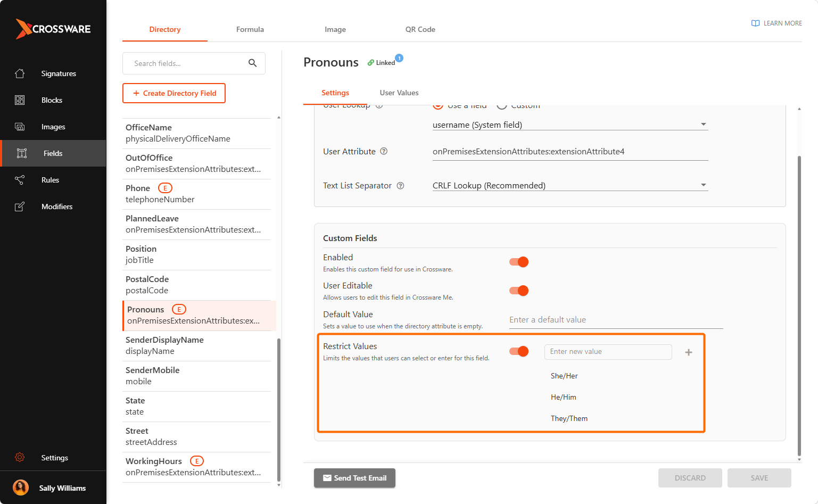Switch to the Formula tab

(250, 29)
